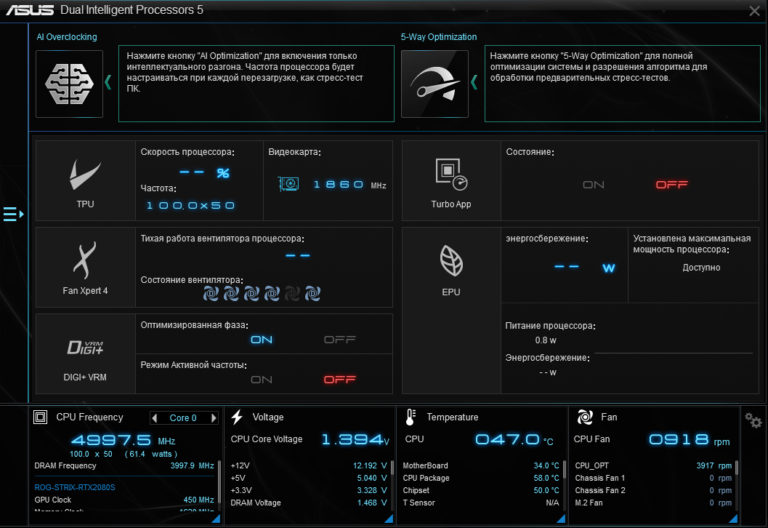Start AI Optimization via the brain icon
This screenshot has height=528, width=768.
click(69, 84)
